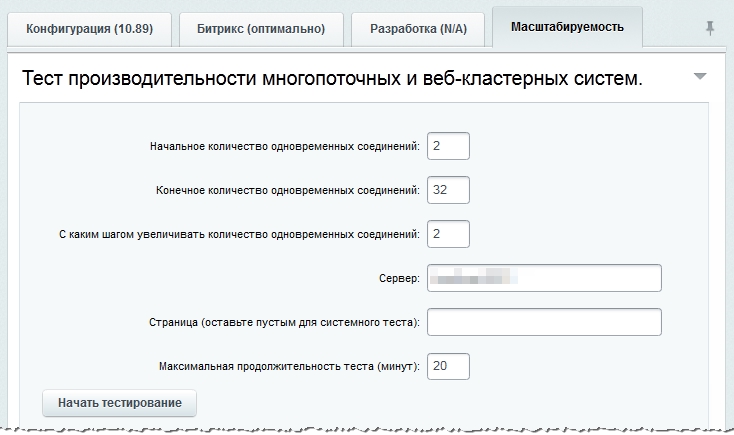Click the Сервер label text
The width and height of the screenshot is (734, 435).
pyautogui.click(x=401, y=279)
